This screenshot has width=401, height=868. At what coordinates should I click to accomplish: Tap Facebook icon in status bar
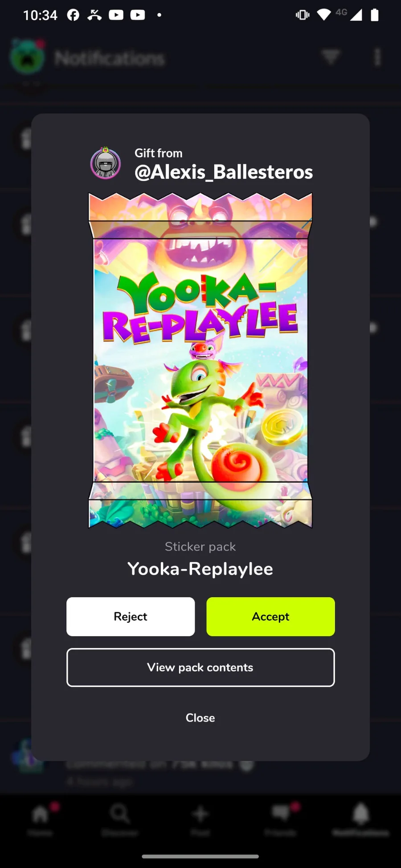[73, 15]
